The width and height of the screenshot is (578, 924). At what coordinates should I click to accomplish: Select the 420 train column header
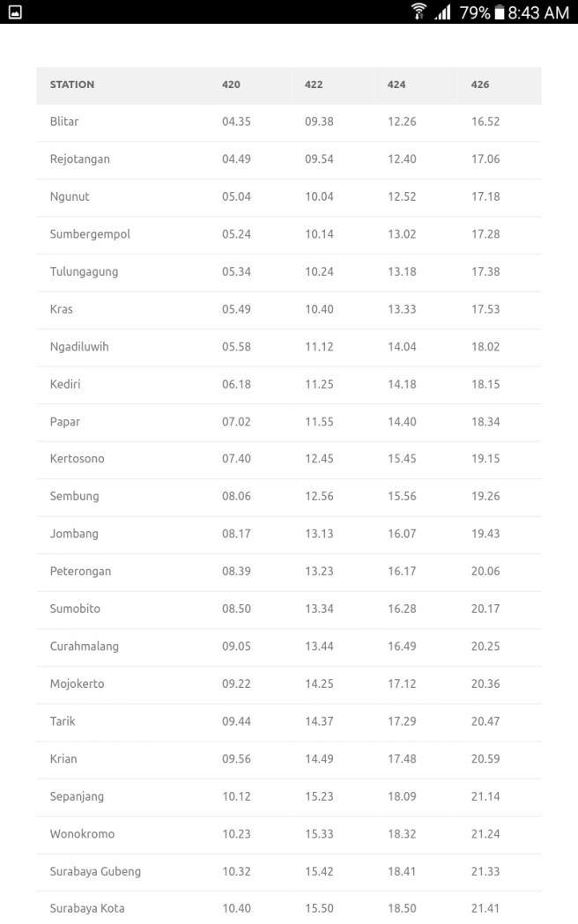pos(231,85)
